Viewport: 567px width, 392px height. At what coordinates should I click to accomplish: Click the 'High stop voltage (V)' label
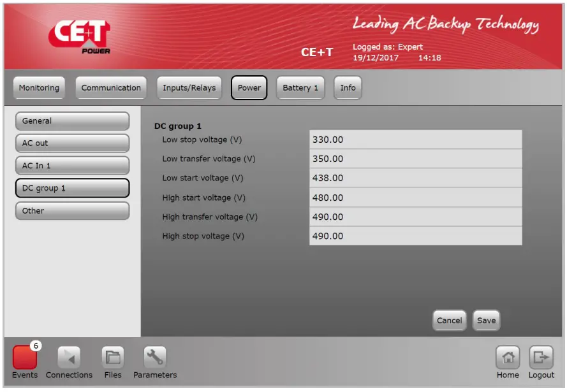click(x=203, y=236)
